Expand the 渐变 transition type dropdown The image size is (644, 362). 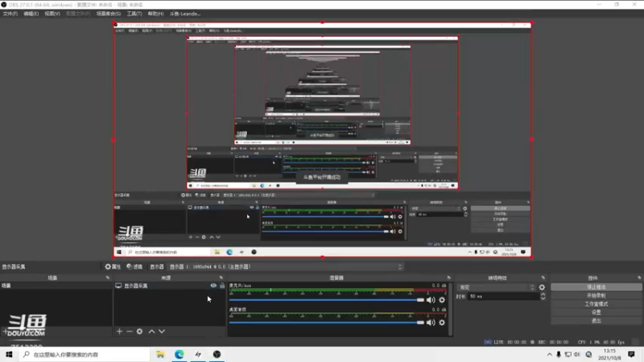tap(496, 287)
